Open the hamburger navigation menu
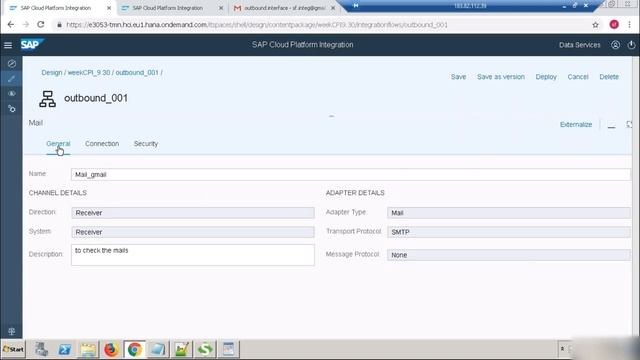This screenshot has height=360, width=640. tap(8, 45)
